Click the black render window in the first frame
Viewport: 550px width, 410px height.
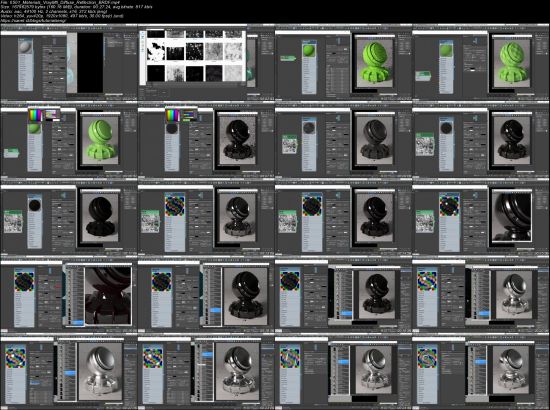tap(90, 62)
